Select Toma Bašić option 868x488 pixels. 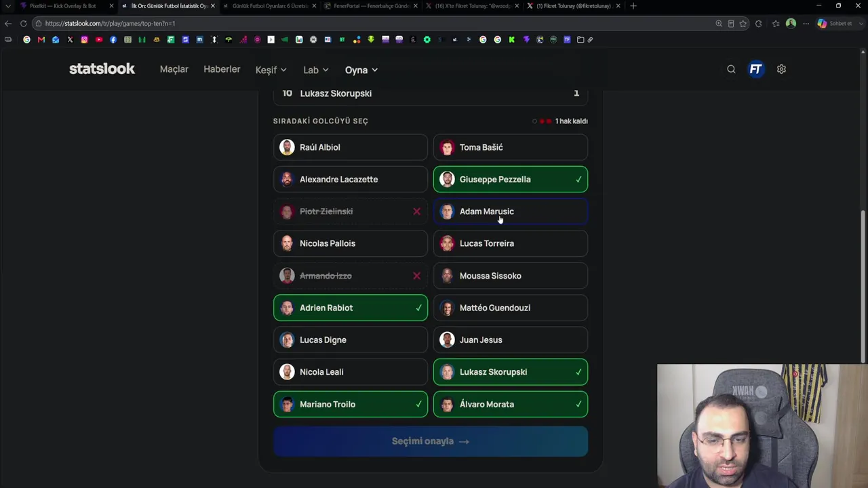point(511,147)
